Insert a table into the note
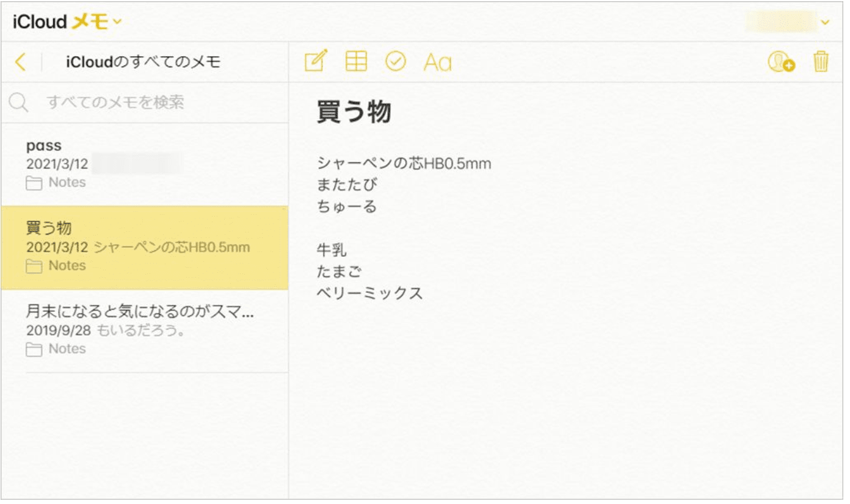 coord(356,62)
